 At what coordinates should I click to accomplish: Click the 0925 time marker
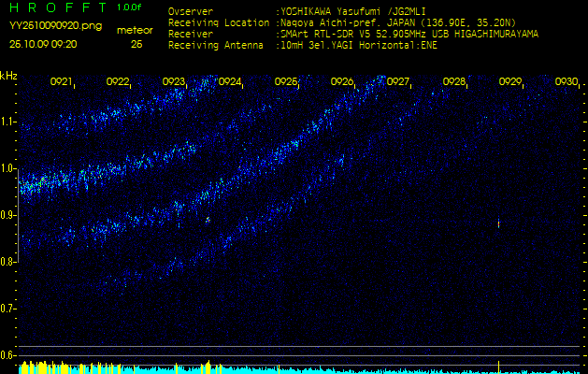pyautogui.click(x=286, y=82)
